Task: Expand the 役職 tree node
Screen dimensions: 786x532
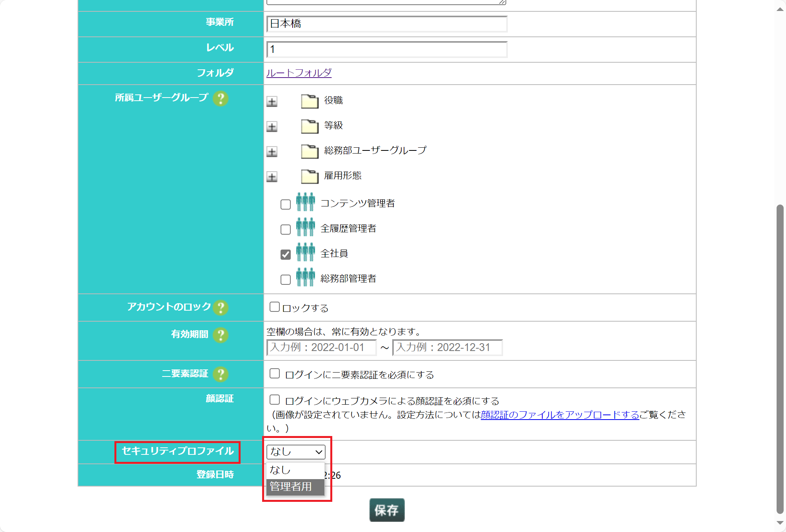Action: [x=272, y=101]
